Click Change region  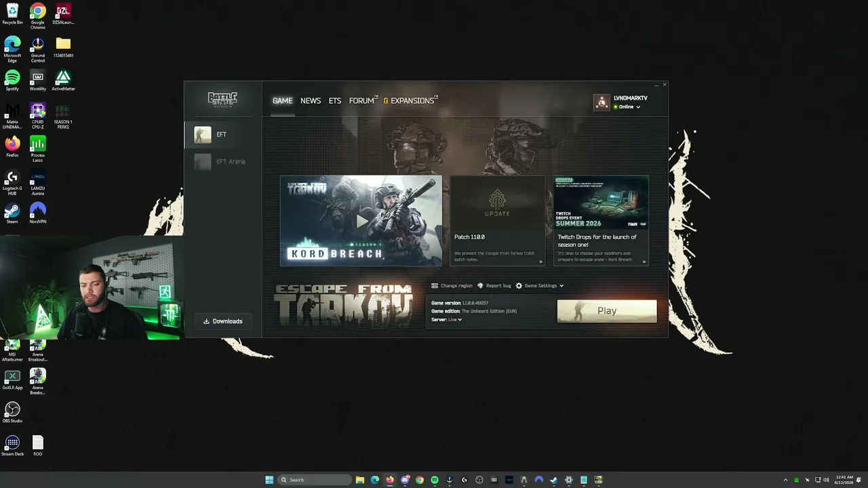452,286
